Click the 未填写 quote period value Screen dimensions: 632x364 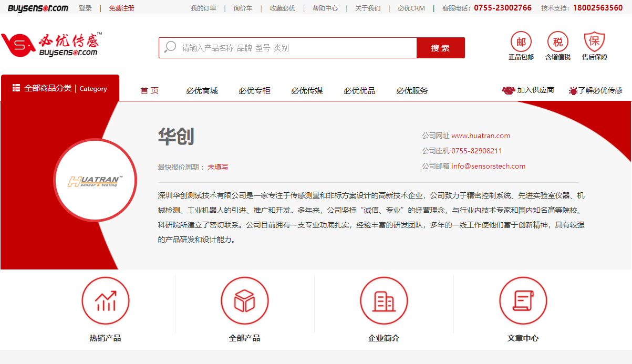click(218, 167)
